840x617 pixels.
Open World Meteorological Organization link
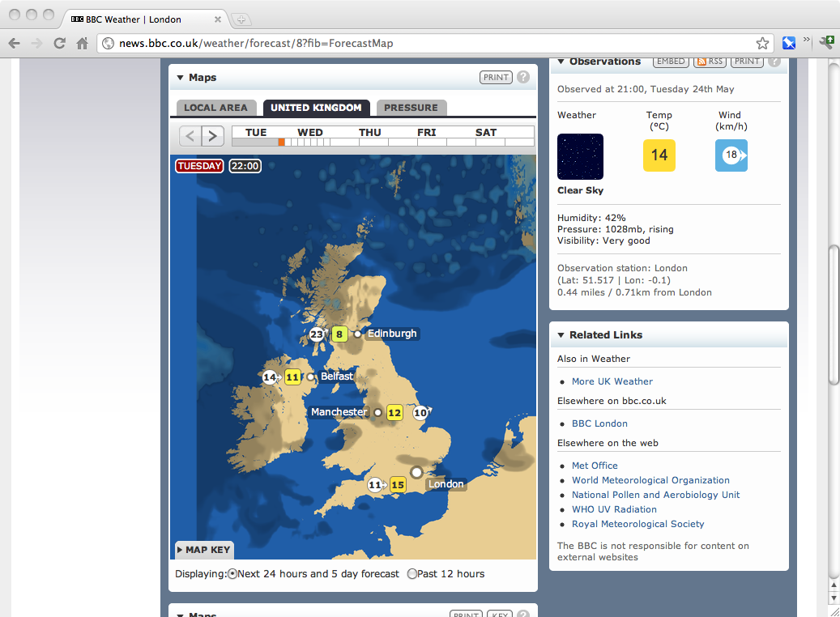pyautogui.click(x=650, y=480)
